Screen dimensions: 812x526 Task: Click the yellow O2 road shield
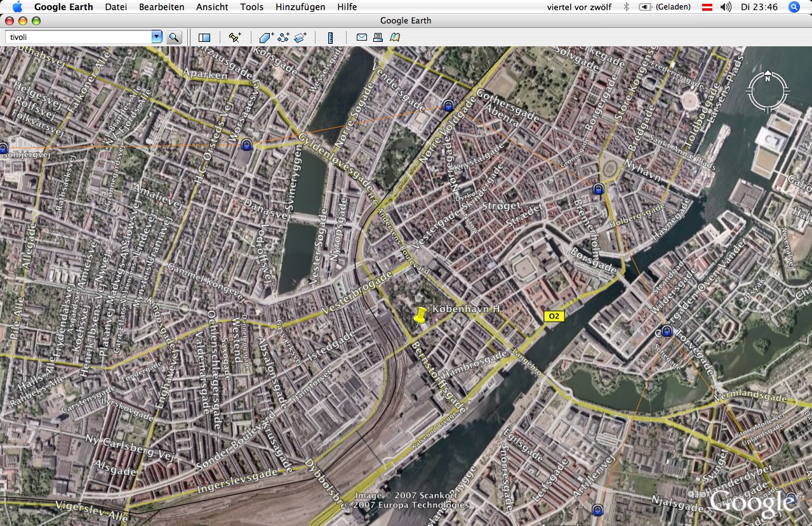click(x=554, y=316)
